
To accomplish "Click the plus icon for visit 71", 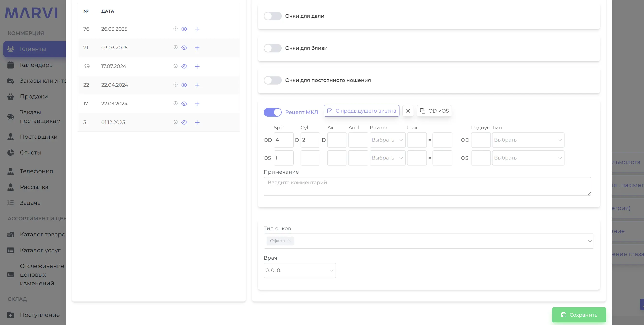I will (197, 48).
